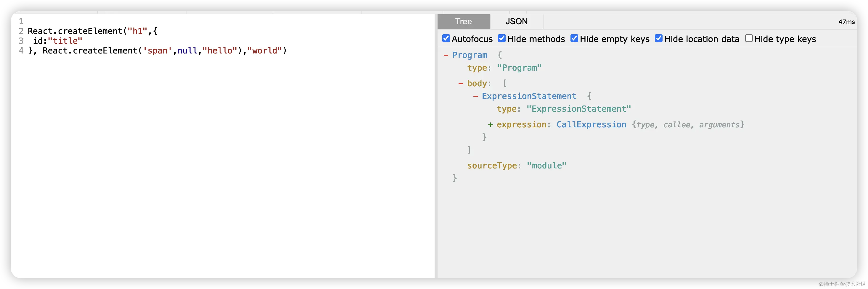
Task: Click the CallExpression type label
Action: 591,125
